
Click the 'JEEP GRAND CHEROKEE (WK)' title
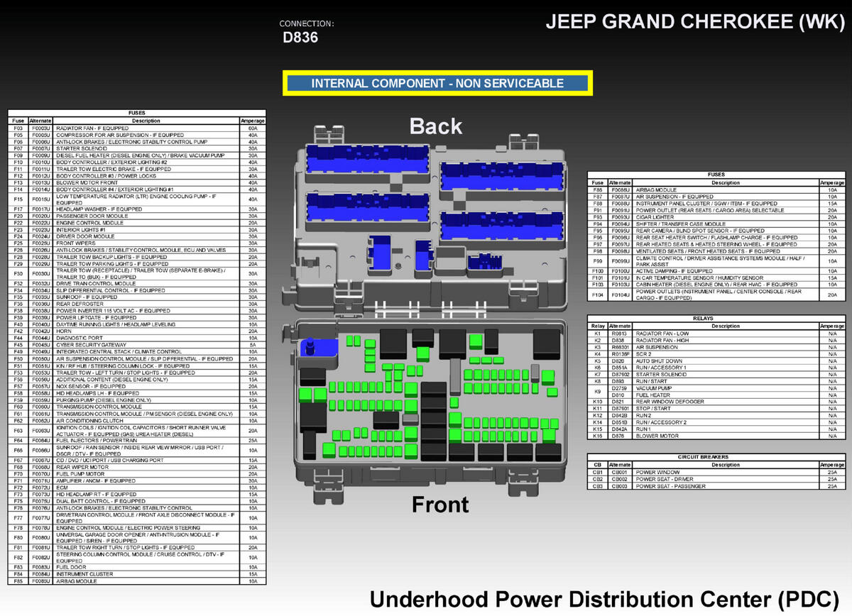[695, 21]
